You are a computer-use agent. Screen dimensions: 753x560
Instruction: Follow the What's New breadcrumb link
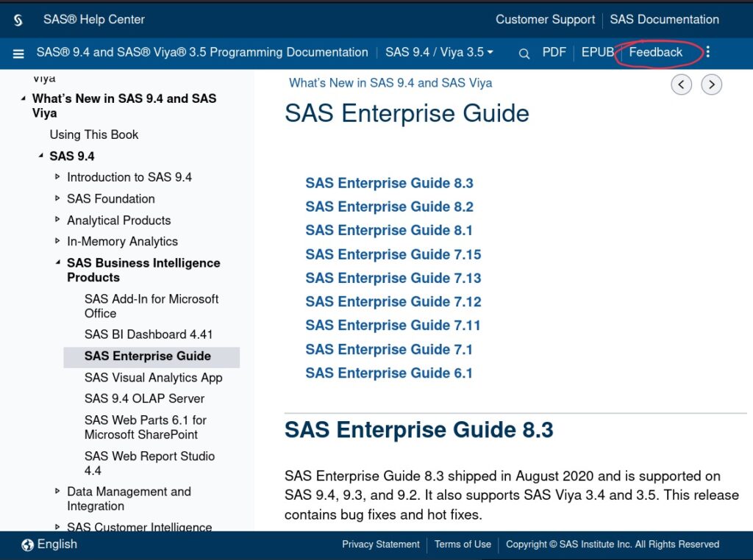pos(390,83)
